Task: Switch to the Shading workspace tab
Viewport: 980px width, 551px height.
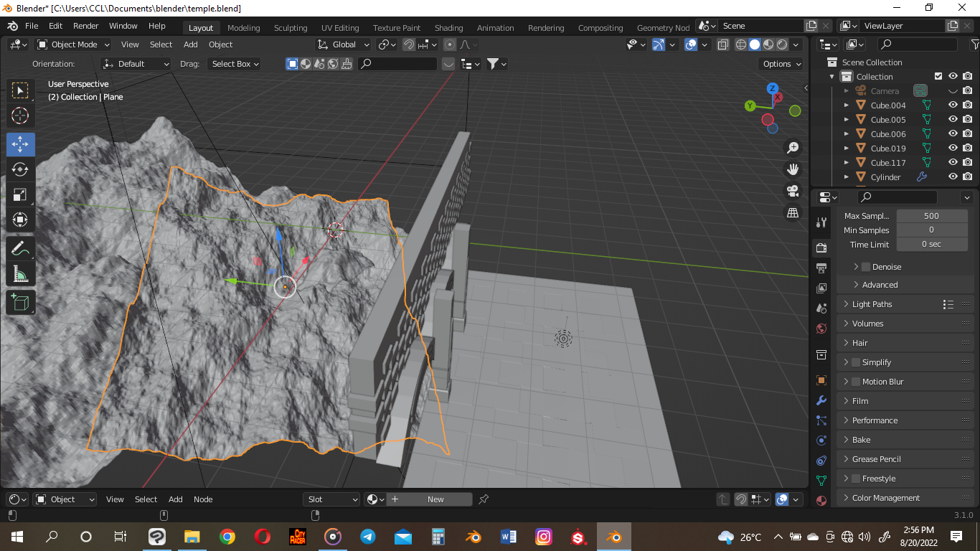Action: point(449,28)
